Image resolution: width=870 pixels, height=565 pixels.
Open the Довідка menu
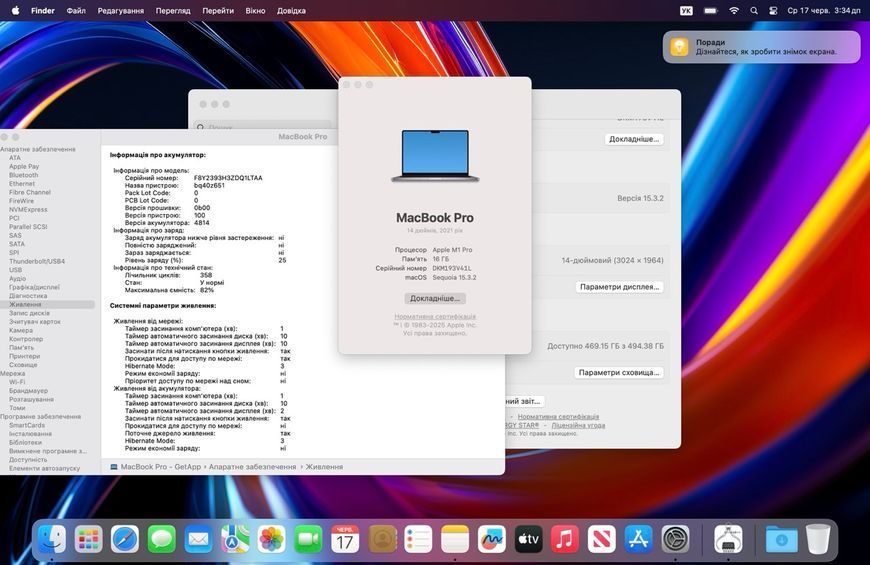pyautogui.click(x=291, y=10)
